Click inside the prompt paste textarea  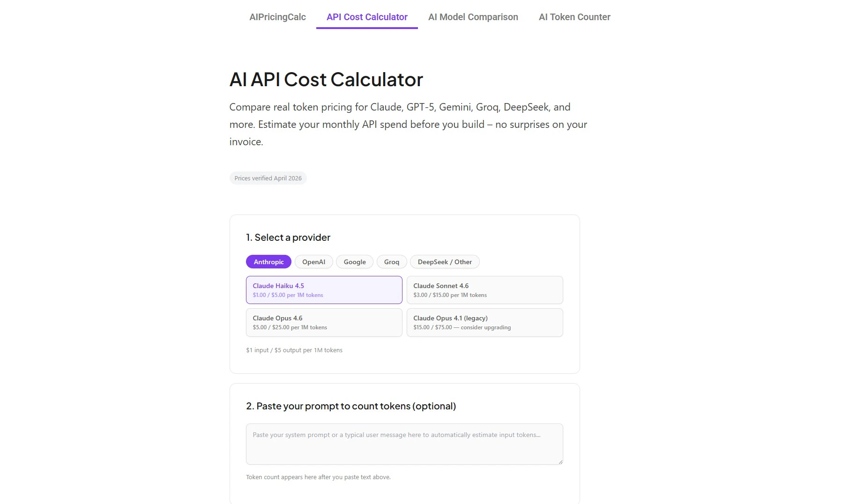[404, 444]
